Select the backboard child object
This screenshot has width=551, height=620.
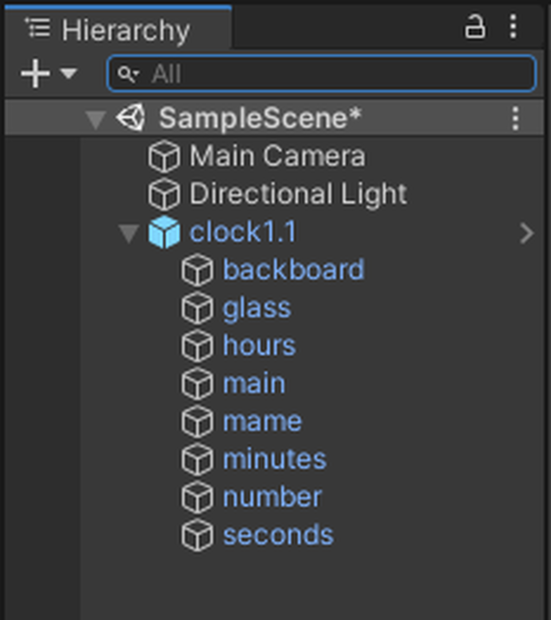coord(293,270)
